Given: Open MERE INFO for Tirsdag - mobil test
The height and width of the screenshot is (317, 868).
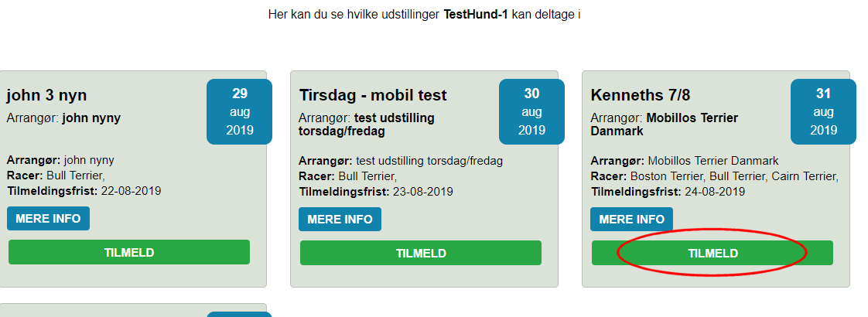Looking at the screenshot, I should [340, 219].
